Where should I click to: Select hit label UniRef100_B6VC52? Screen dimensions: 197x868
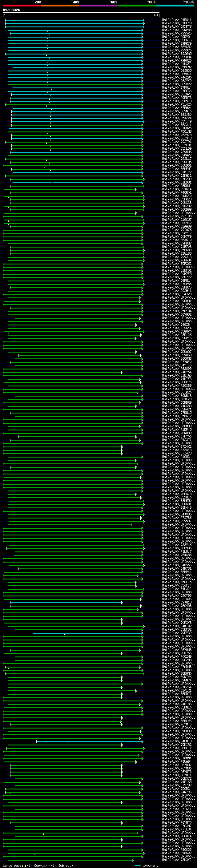click(x=177, y=47)
